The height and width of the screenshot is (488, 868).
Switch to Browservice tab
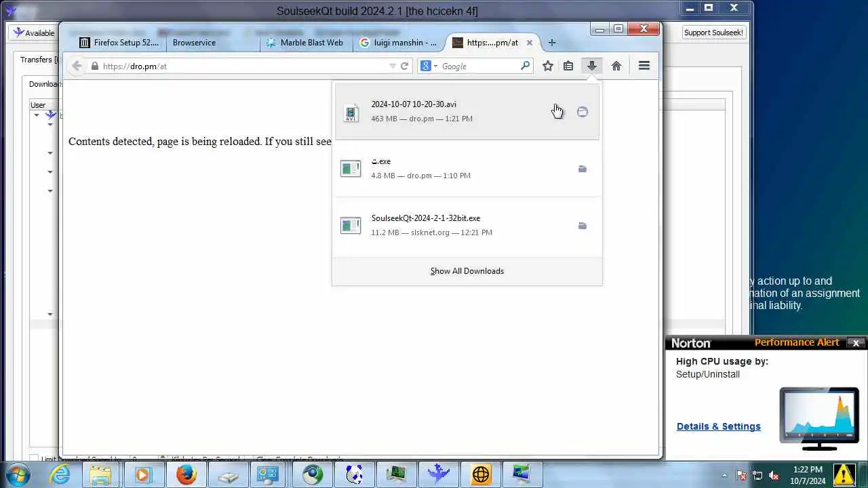[x=212, y=43]
